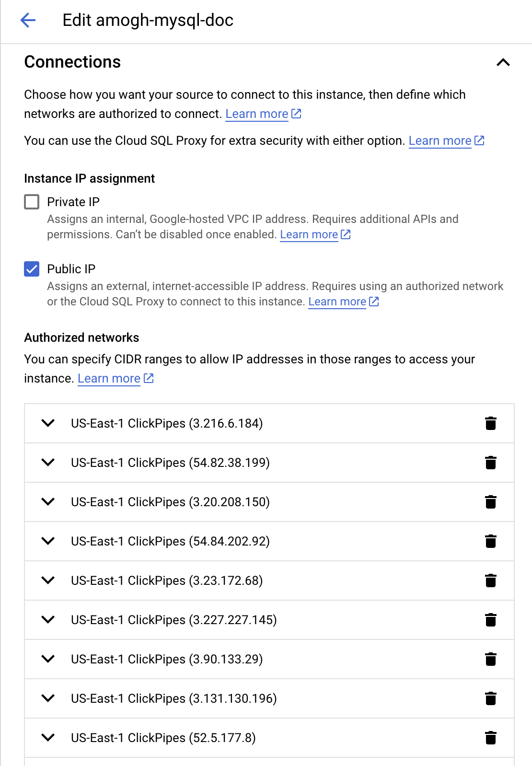Delete the US-East-1 ClickPipes (3.20.208.150) network

(491, 502)
